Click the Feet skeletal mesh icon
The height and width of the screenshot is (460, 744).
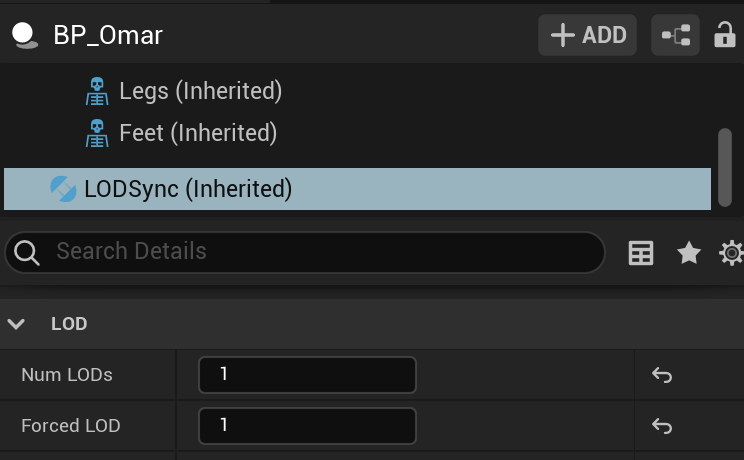(97, 133)
